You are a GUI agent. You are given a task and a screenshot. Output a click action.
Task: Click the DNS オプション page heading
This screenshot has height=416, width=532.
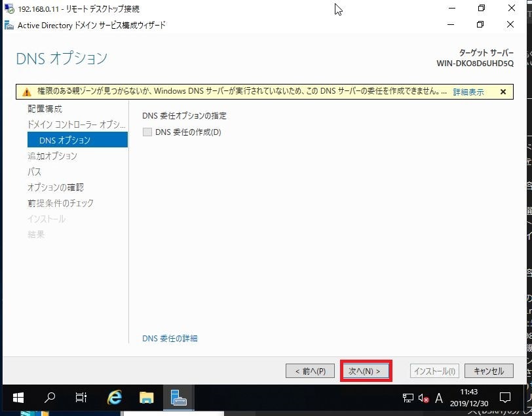click(x=62, y=58)
